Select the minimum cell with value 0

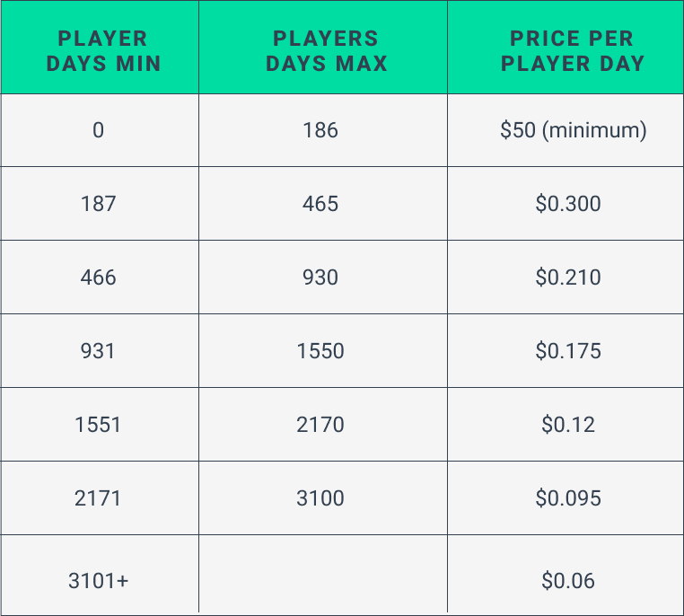tap(100, 130)
